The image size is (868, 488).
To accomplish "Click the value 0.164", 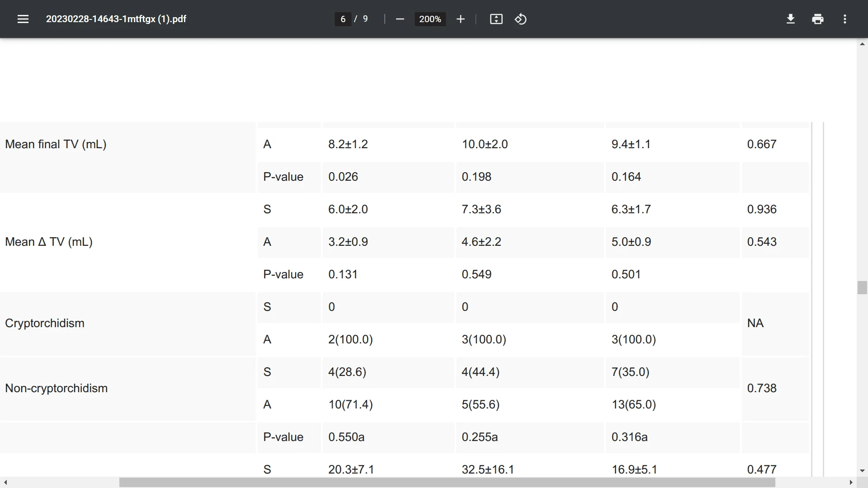I will pyautogui.click(x=626, y=177).
